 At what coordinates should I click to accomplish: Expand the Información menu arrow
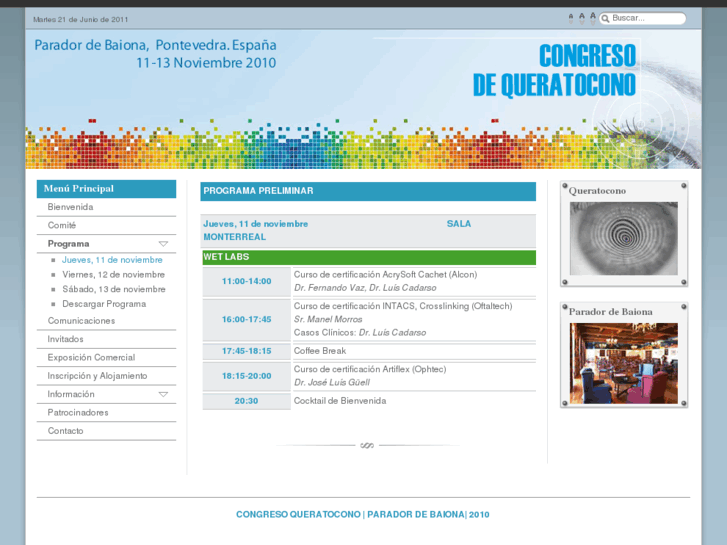pyautogui.click(x=163, y=394)
